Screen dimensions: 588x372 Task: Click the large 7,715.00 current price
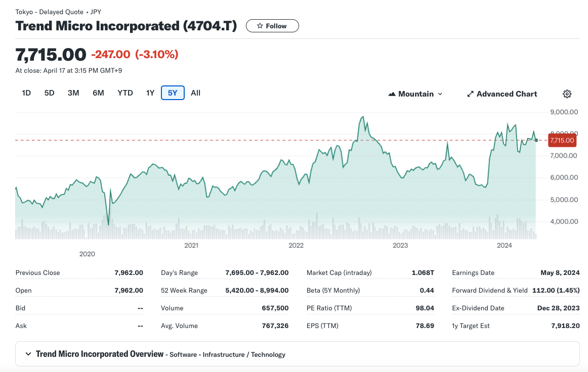(x=51, y=55)
